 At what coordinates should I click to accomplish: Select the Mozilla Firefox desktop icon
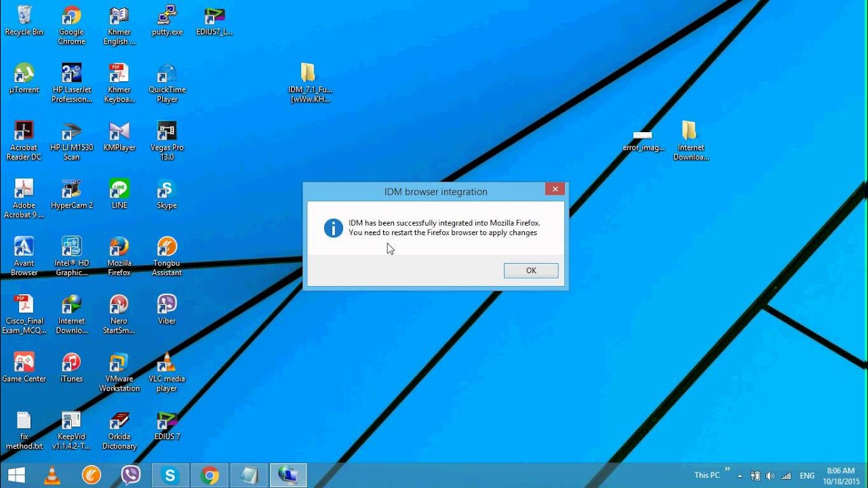click(119, 256)
